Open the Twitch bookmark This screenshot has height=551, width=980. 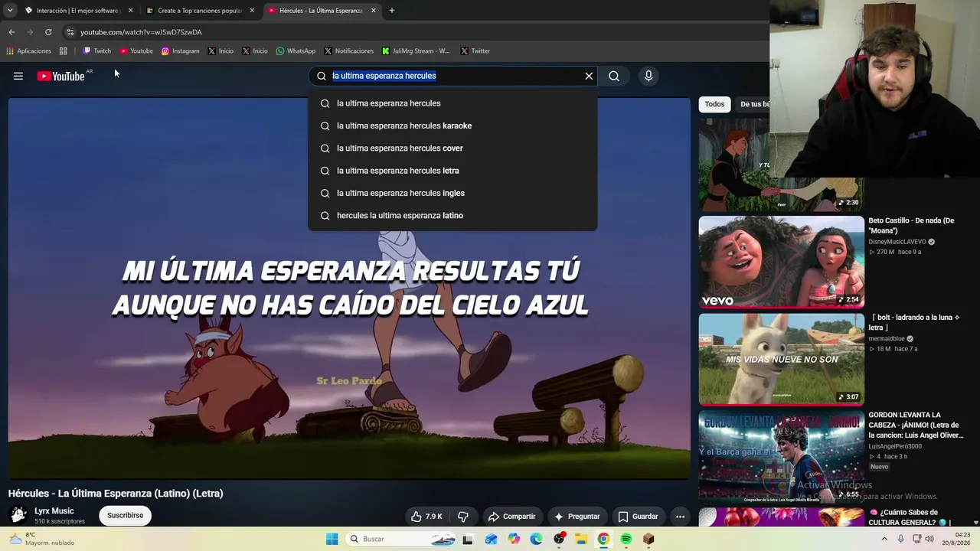(x=96, y=51)
